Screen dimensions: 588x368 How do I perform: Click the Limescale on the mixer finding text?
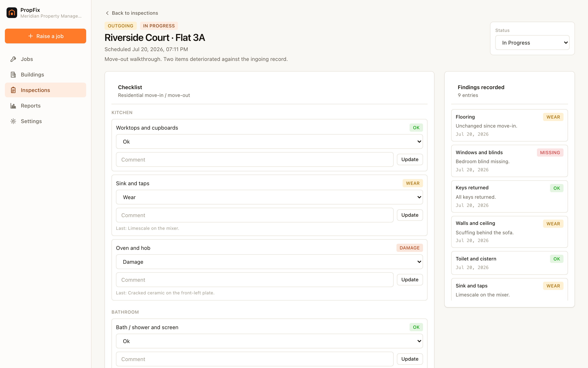[x=483, y=295]
